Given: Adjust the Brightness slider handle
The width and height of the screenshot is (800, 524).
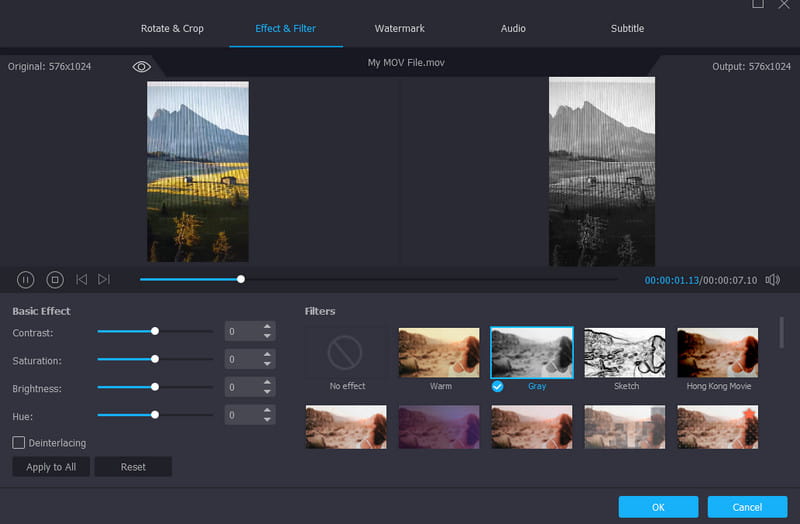Looking at the screenshot, I should tap(155, 386).
